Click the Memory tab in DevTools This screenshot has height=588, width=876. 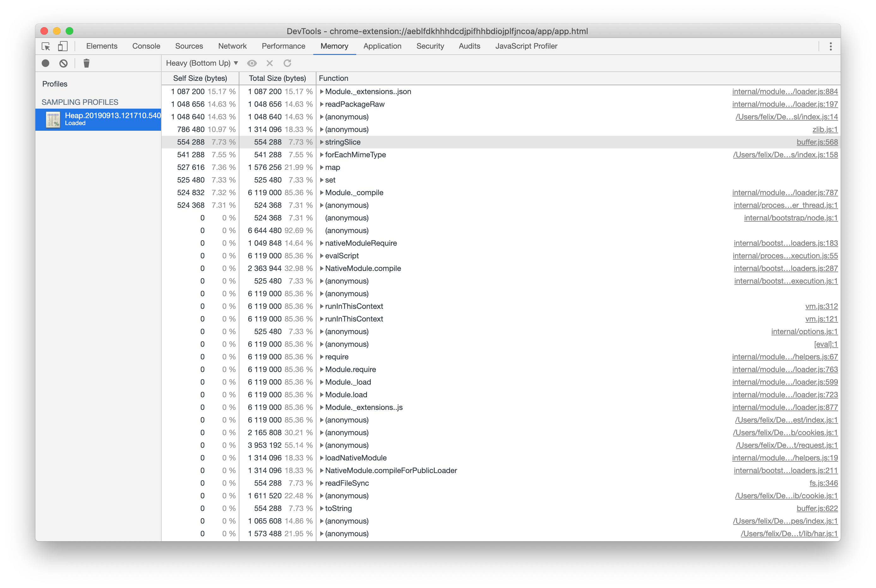pyautogui.click(x=334, y=46)
